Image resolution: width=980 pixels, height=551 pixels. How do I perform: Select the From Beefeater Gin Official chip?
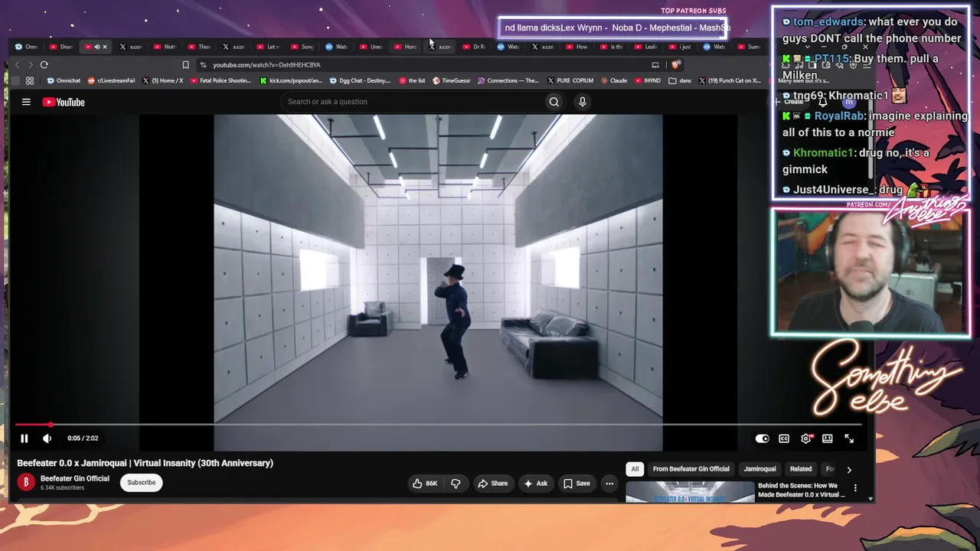point(691,469)
